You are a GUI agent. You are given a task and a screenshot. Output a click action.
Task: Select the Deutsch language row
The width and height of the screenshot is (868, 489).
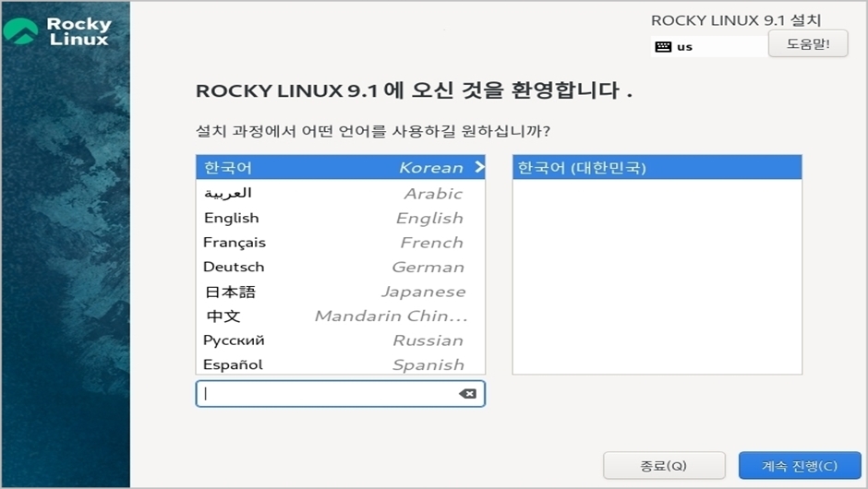tap(341, 267)
